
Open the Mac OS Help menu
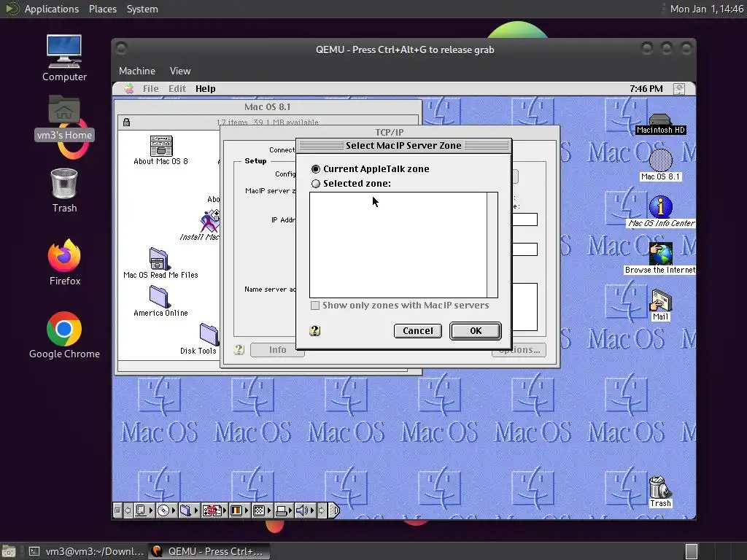(x=205, y=88)
